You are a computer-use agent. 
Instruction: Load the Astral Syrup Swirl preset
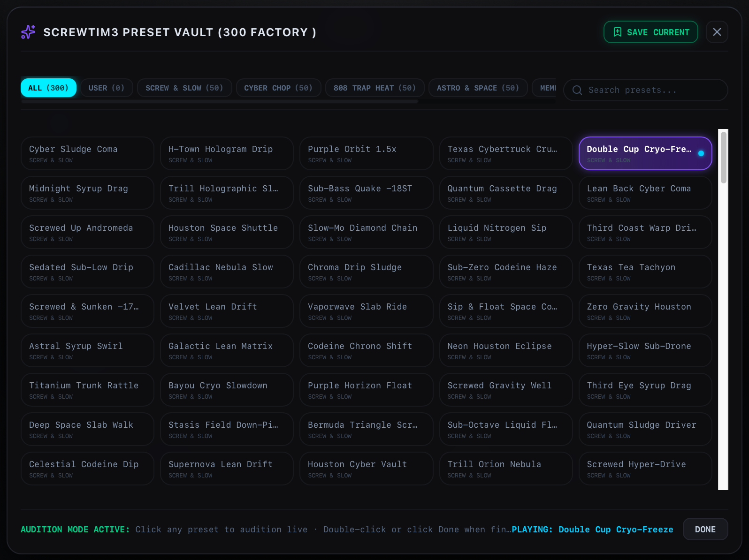point(87,350)
